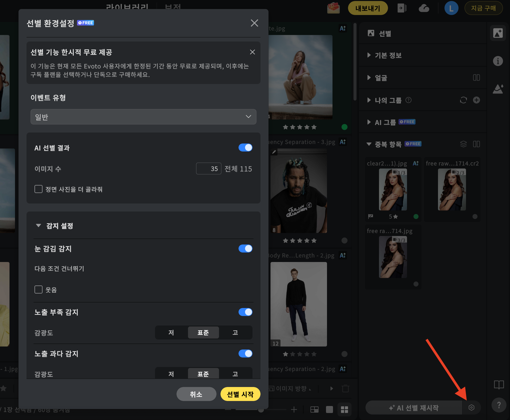
Task: Click the gift box promotion icon
Action: click(x=333, y=8)
